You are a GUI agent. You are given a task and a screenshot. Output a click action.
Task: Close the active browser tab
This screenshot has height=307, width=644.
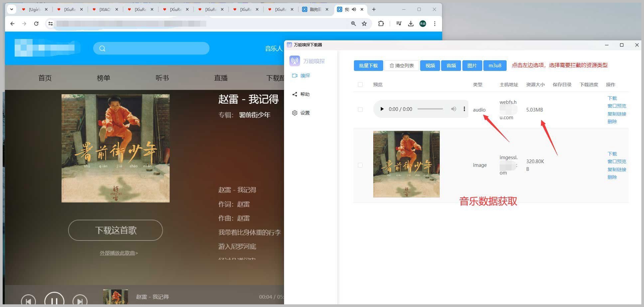coord(362,9)
